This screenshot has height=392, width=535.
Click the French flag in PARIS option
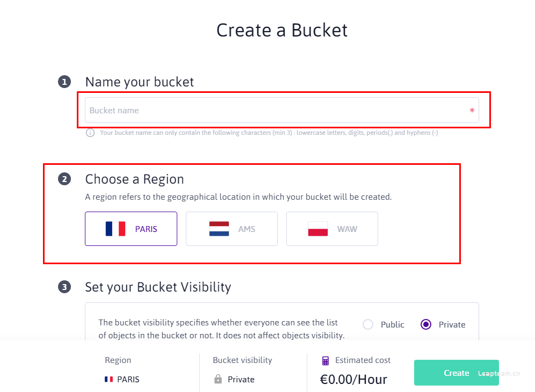(x=115, y=229)
